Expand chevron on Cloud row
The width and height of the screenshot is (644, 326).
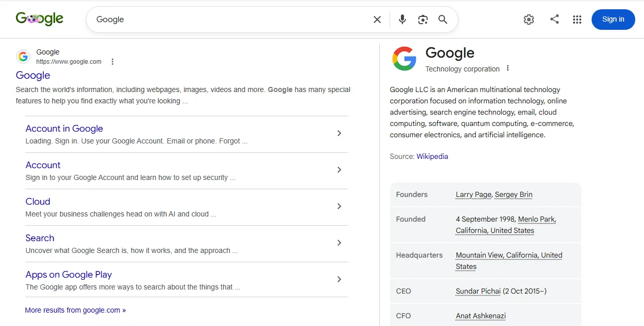click(x=339, y=206)
